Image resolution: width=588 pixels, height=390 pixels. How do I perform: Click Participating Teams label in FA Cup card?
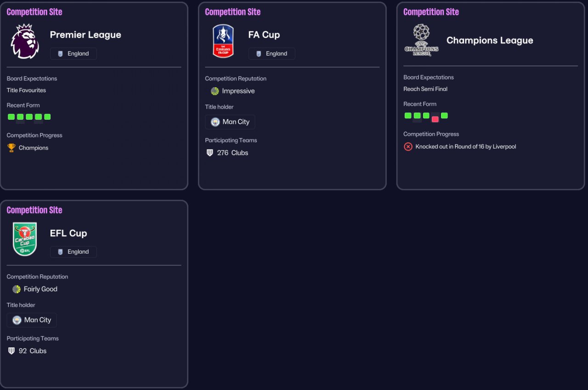[x=231, y=140]
